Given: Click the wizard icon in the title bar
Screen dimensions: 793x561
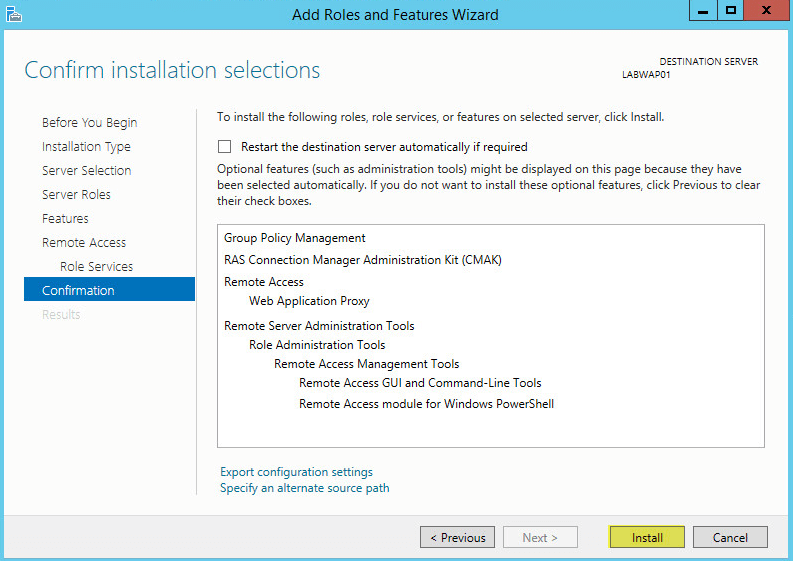Looking at the screenshot, I should (x=12, y=13).
